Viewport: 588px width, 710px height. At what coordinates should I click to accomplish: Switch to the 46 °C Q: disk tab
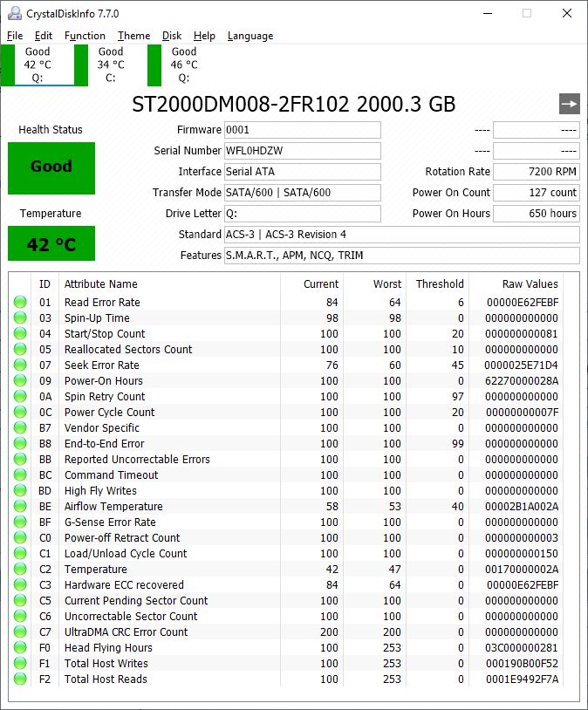184,65
